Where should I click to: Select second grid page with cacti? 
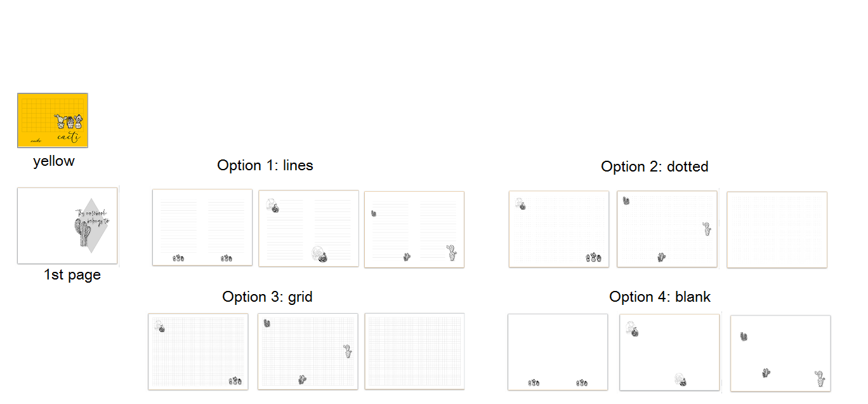pyautogui.click(x=308, y=351)
